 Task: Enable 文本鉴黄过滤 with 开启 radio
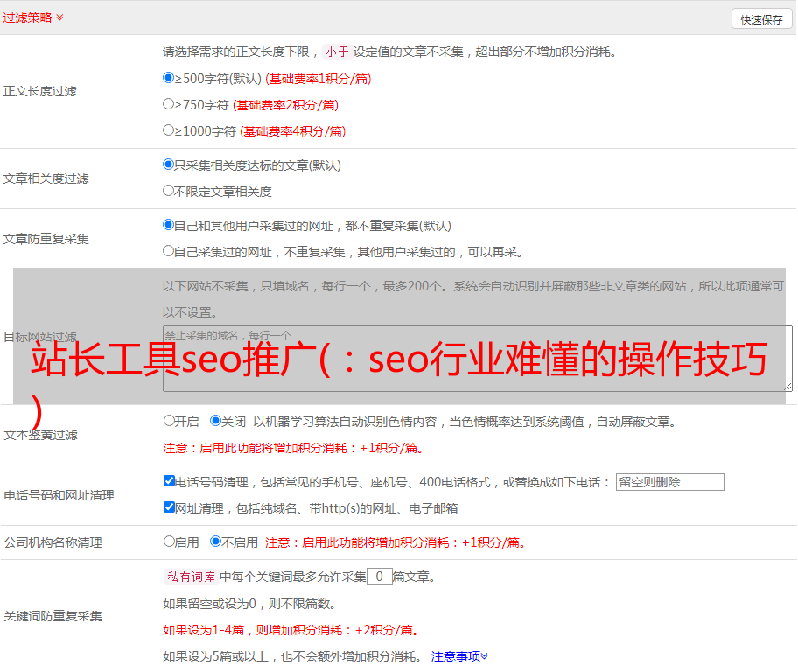pos(169,421)
